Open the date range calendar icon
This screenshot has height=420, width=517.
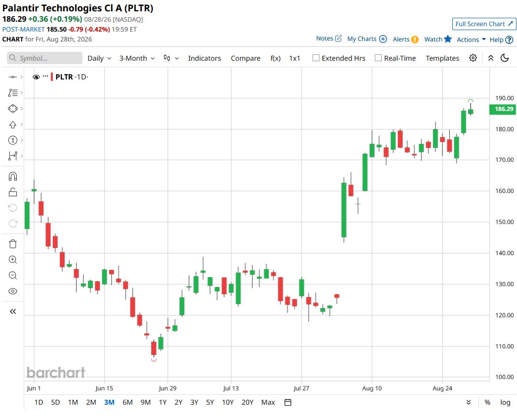click(x=288, y=402)
